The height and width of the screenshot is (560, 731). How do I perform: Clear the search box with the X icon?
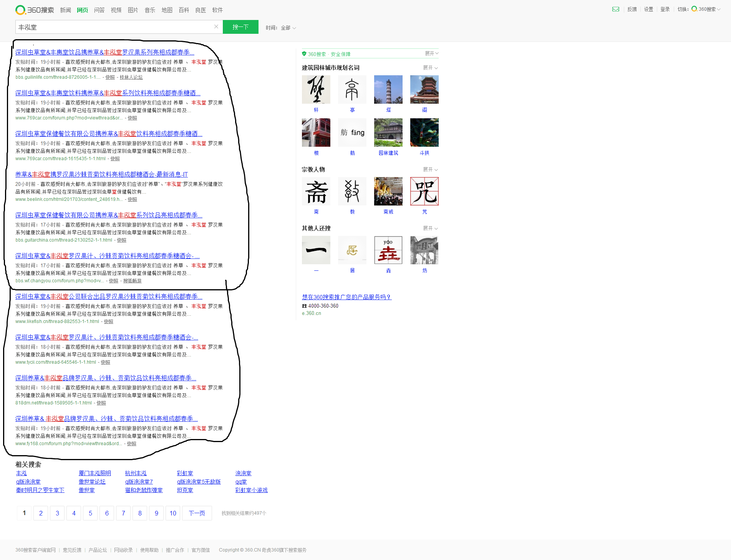216,27
